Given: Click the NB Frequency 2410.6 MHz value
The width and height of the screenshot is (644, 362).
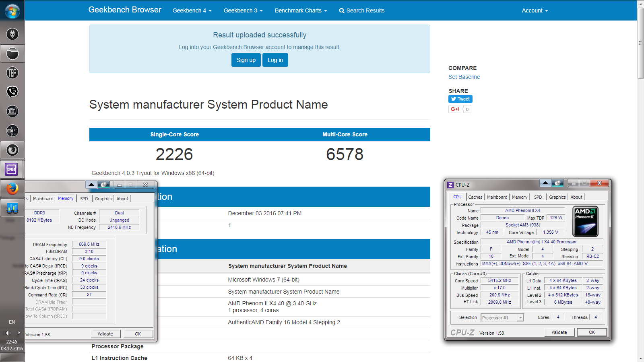Looking at the screenshot, I should 119,227.
